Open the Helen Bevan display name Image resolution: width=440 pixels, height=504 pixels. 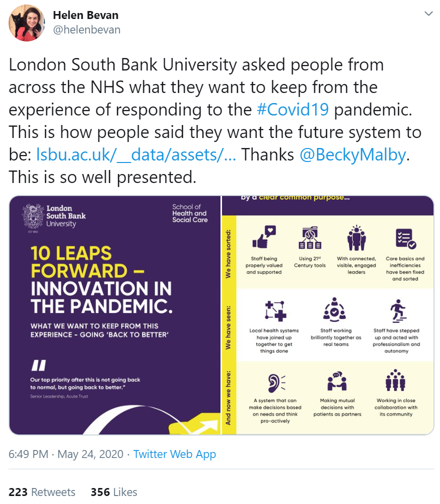coord(85,15)
